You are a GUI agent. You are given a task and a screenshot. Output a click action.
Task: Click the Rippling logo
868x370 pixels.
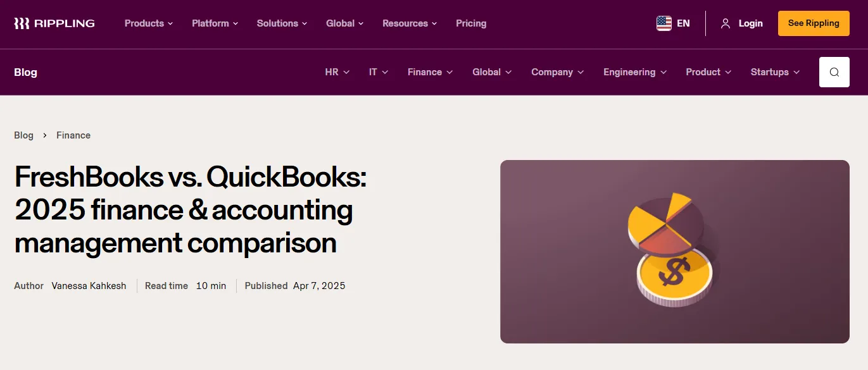(54, 23)
